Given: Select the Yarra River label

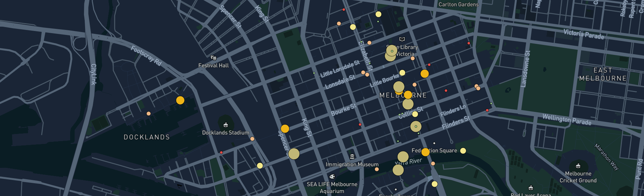Looking at the screenshot, I should coord(409,161).
